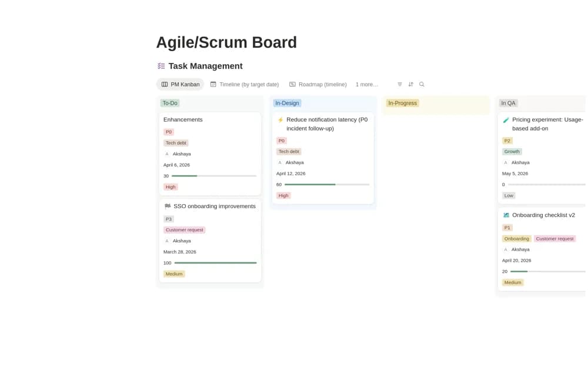Click the High tag on Enhancements card
This screenshot has width=588, height=367.
coord(171,187)
